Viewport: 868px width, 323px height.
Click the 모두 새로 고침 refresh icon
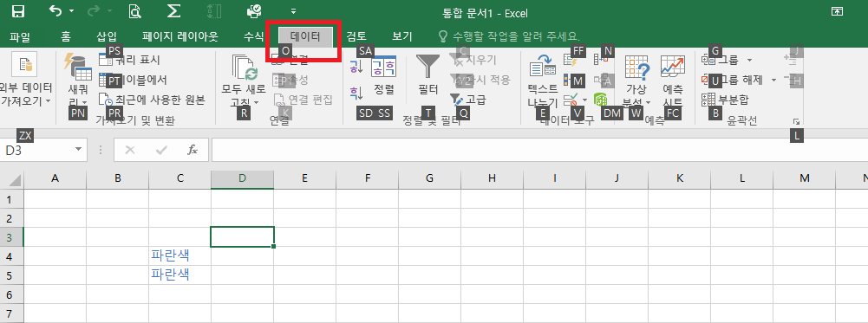245,67
